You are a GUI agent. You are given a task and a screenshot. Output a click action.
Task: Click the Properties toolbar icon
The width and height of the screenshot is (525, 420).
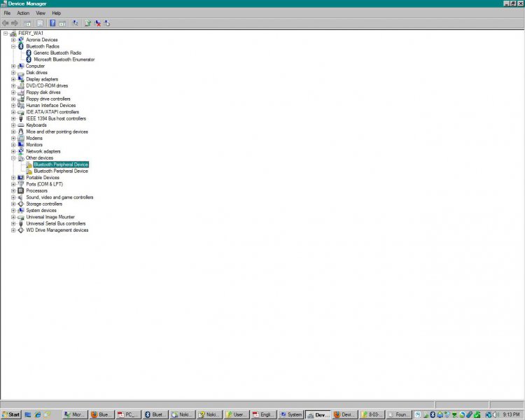(x=40, y=23)
